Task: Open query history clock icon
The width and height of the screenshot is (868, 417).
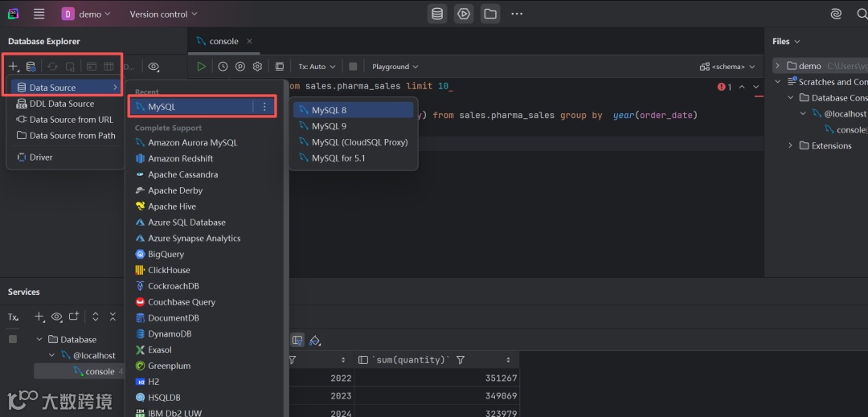Action: (x=223, y=67)
